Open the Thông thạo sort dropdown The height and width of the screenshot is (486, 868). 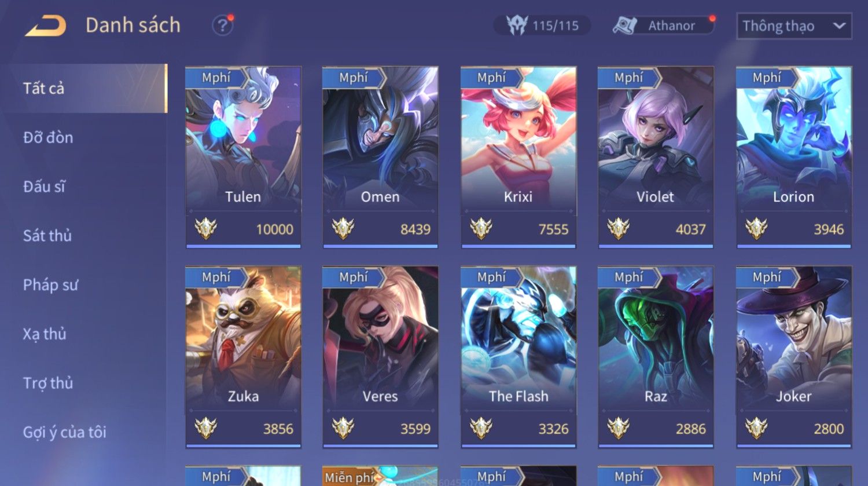(x=794, y=26)
